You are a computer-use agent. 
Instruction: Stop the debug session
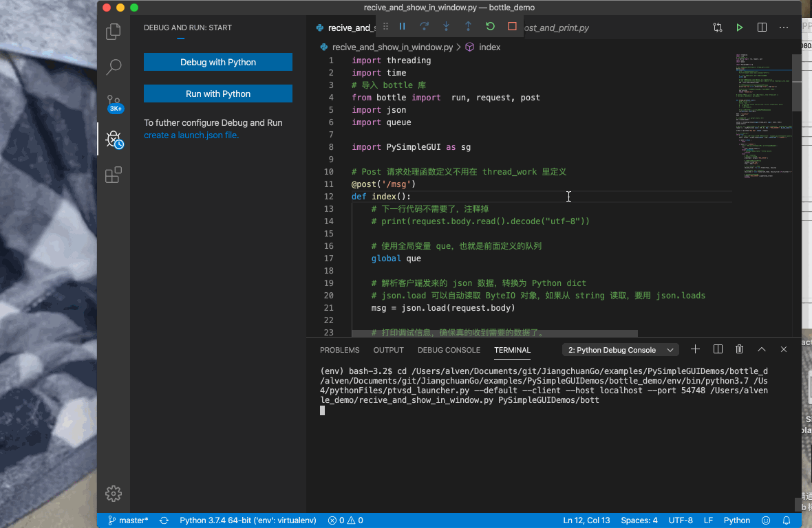[x=512, y=26]
